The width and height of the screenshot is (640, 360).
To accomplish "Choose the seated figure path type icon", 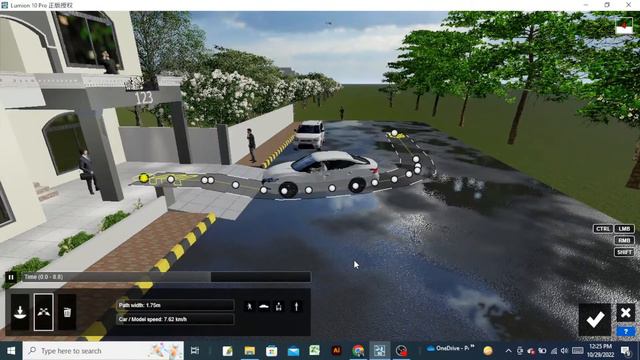I will tap(279, 306).
